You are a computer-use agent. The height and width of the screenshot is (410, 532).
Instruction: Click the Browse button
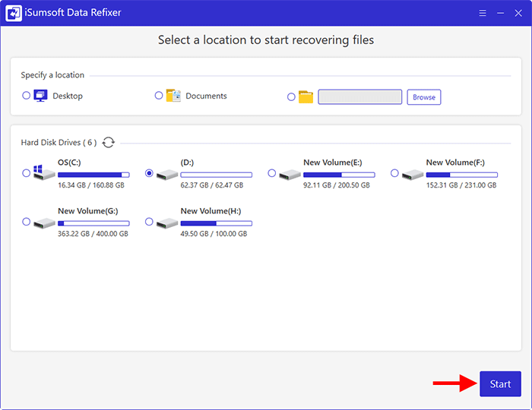(x=424, y=97)
